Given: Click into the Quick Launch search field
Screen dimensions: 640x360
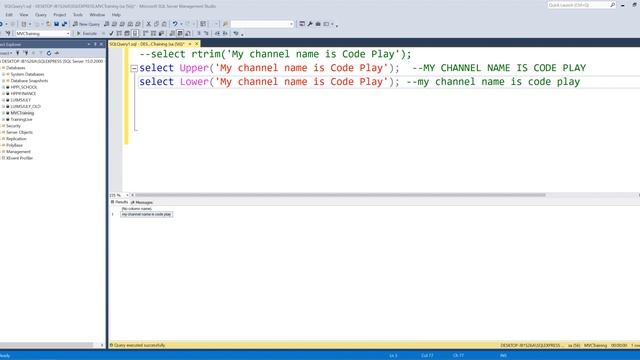Looking at the screenshot, I should click(578, 5).
